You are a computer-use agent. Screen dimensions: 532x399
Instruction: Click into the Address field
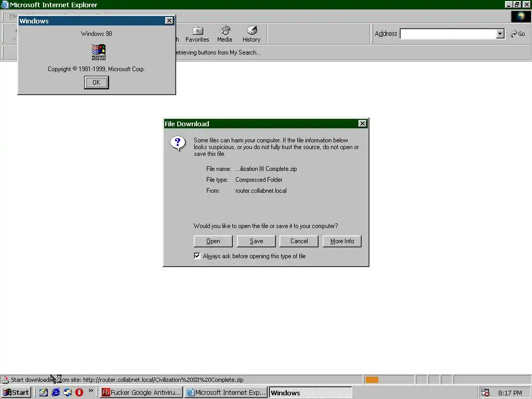[x=448, y=34]
